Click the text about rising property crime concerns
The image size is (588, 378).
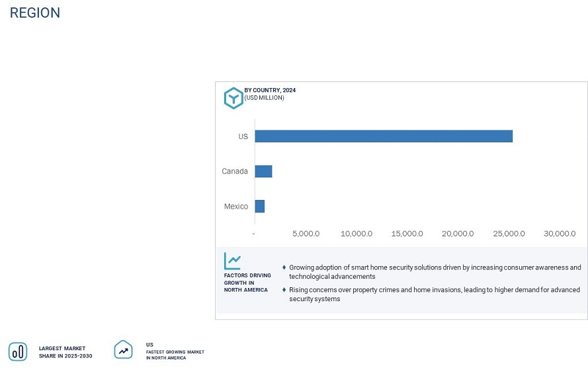pos(434,295)
